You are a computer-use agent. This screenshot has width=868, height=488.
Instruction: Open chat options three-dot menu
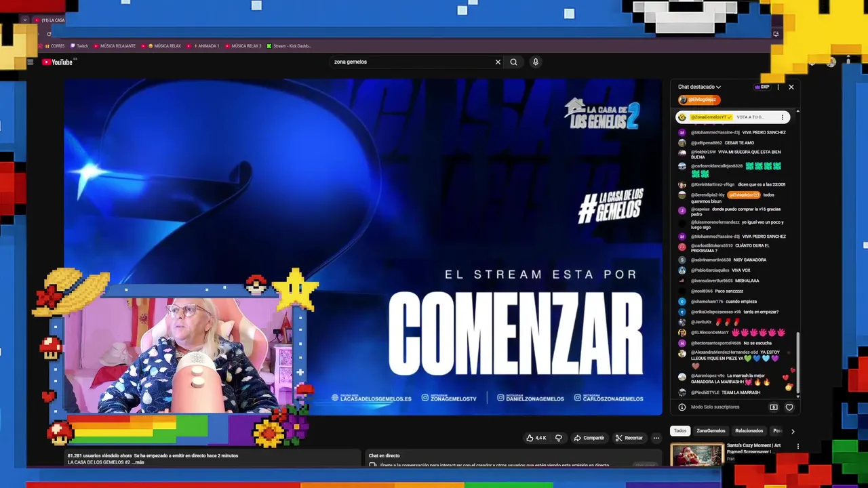point(778,87)
